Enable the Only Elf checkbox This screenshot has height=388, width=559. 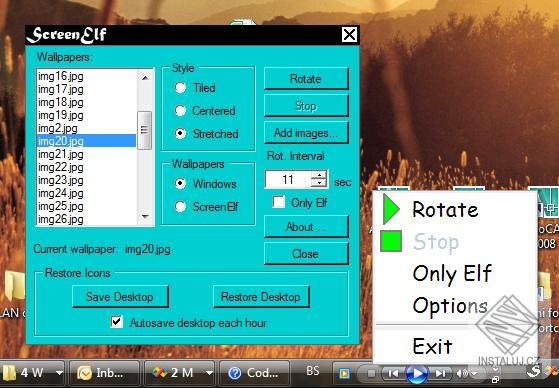278,202
